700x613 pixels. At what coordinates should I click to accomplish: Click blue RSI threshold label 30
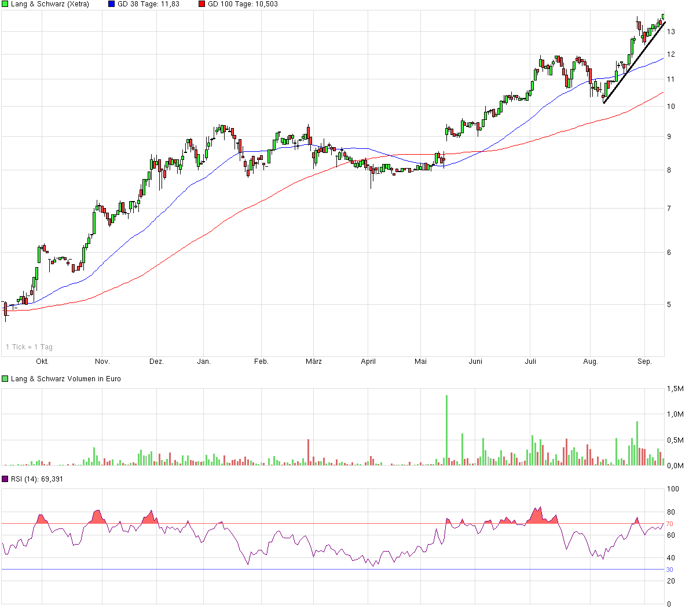click(x=669, y=570)
